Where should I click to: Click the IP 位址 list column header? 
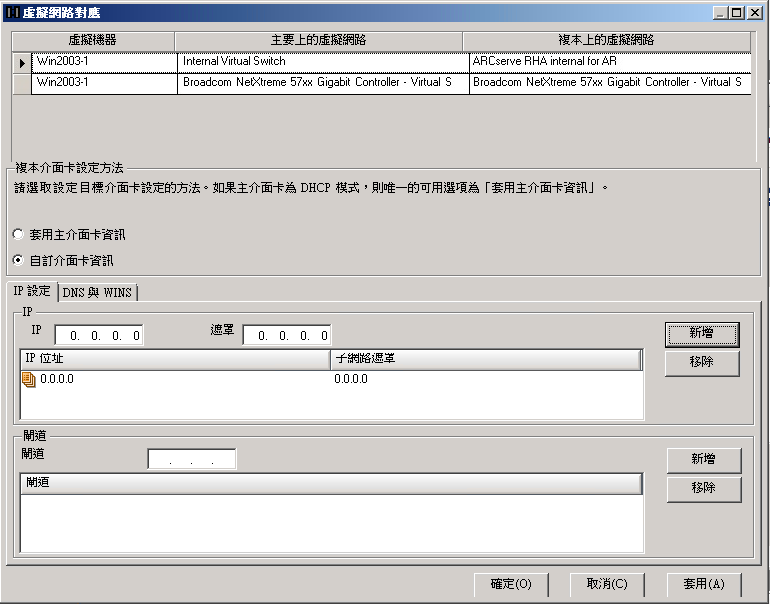[175, 359]
